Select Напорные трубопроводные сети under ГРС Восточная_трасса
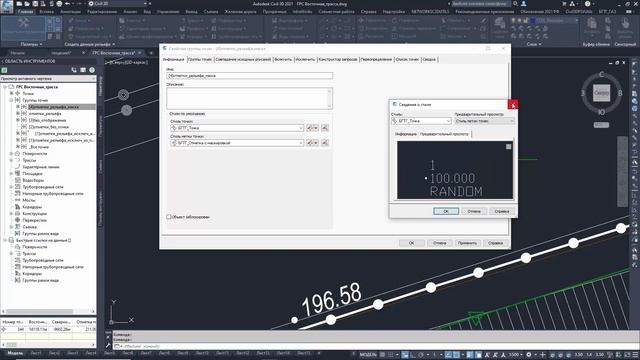Image resolution: width=640 pixels, height=360 pixels. (53, 193)
